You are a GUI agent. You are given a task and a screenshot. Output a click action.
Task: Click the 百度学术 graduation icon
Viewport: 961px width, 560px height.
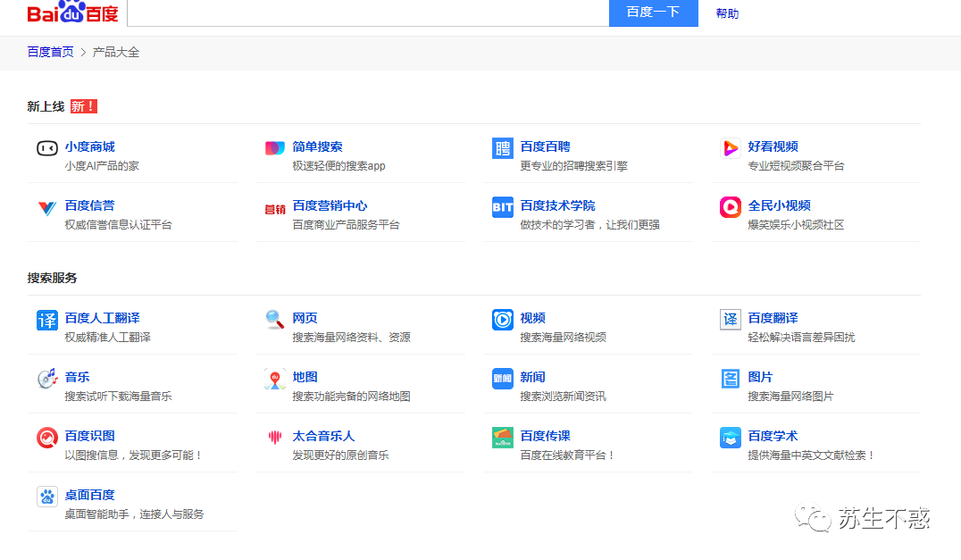click(x=730, y=438)
